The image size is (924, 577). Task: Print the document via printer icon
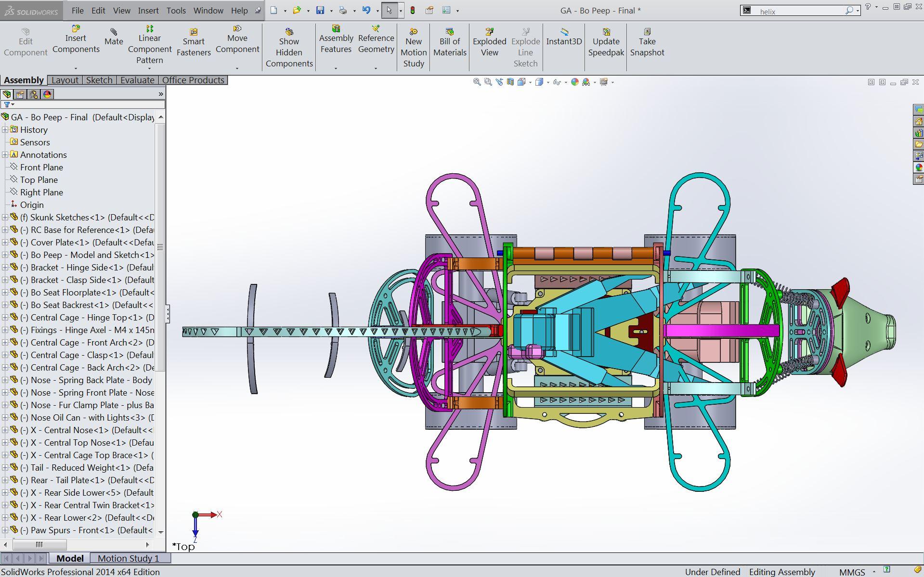[x=343, y=10]
